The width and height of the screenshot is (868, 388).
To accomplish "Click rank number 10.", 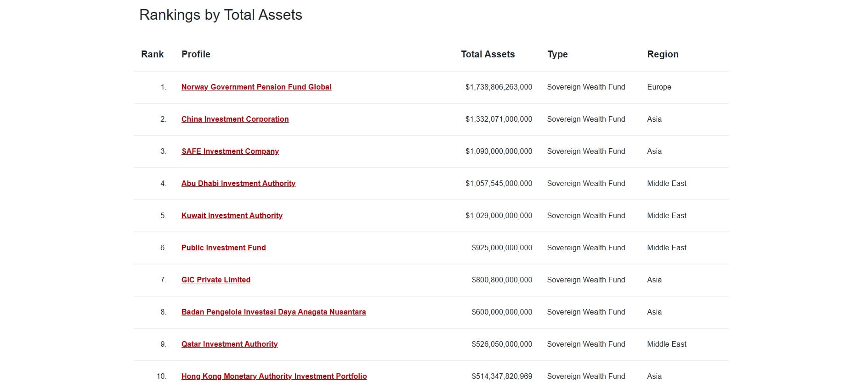I will pyautogui.click(x=161, y=376).
